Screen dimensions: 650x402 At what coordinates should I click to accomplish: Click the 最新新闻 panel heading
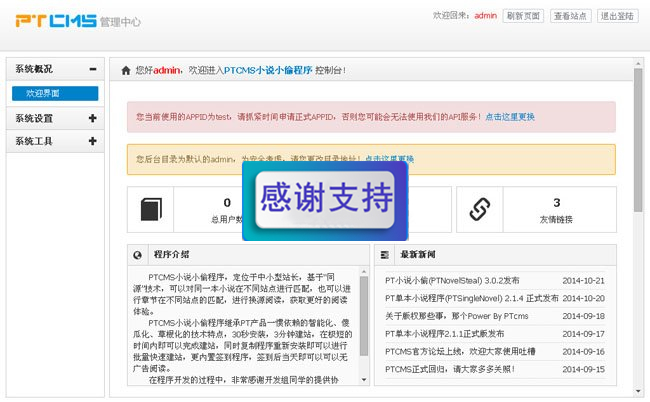click(x=417, y=254)
